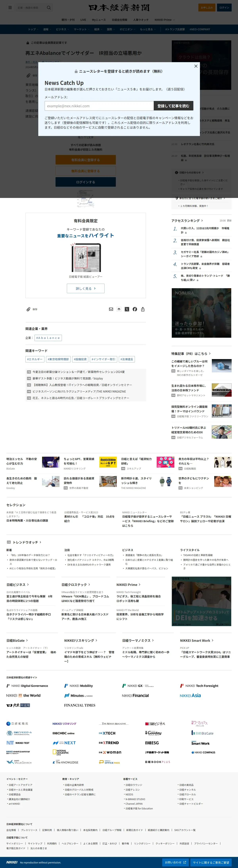Viewport: 238px width, 868px height.
Task: Open NIKKEI COMPASS logo link
Action: pos(203,752)
